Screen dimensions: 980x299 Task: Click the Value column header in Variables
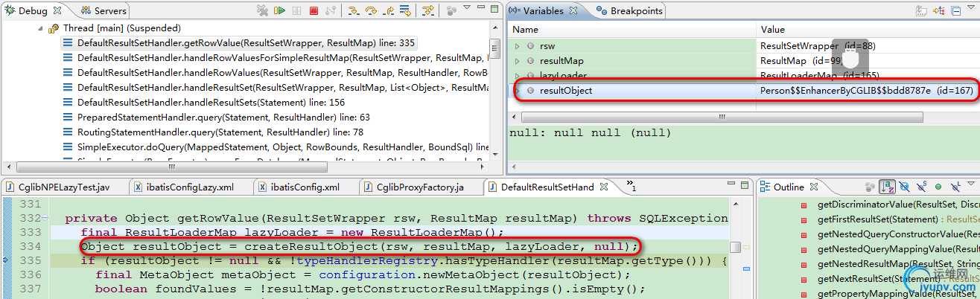pyautogui.click(x=868, y=30)
